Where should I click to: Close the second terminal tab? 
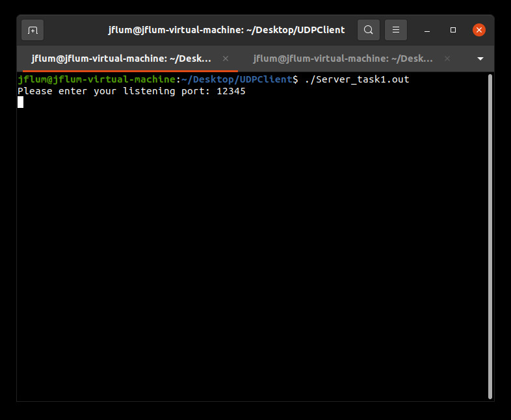(x=447, y=59)
